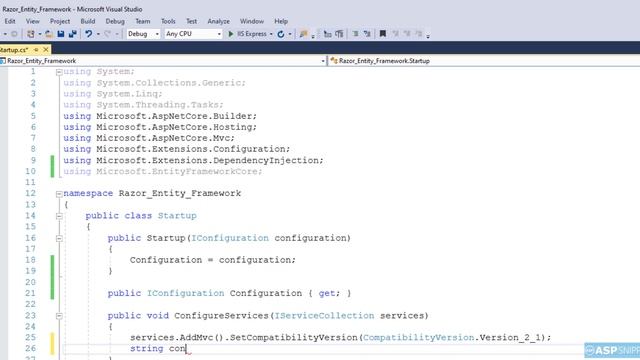
Task: Click line number 23 in the margin
Action: tap(31, 316)
